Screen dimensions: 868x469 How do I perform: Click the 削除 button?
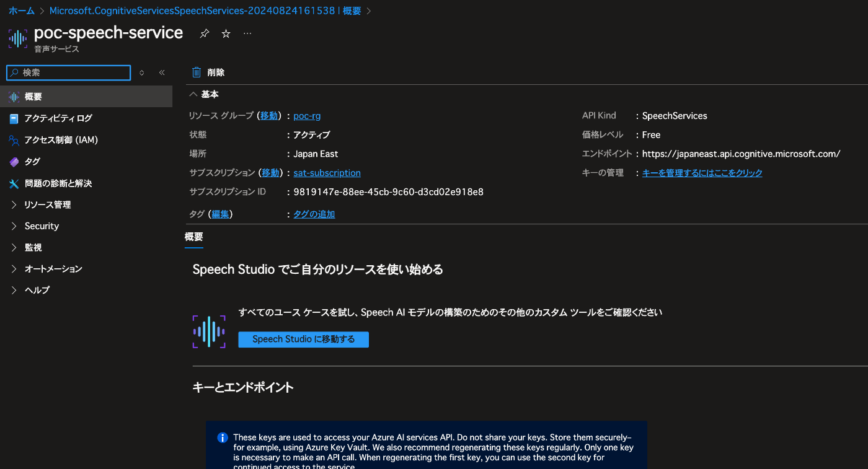[208, 72]
